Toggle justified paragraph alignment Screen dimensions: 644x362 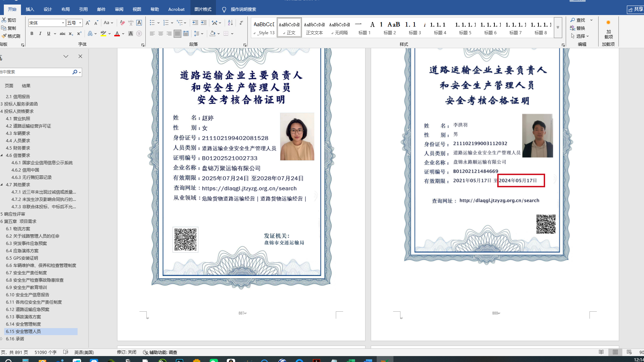click(x=178, y=34)
